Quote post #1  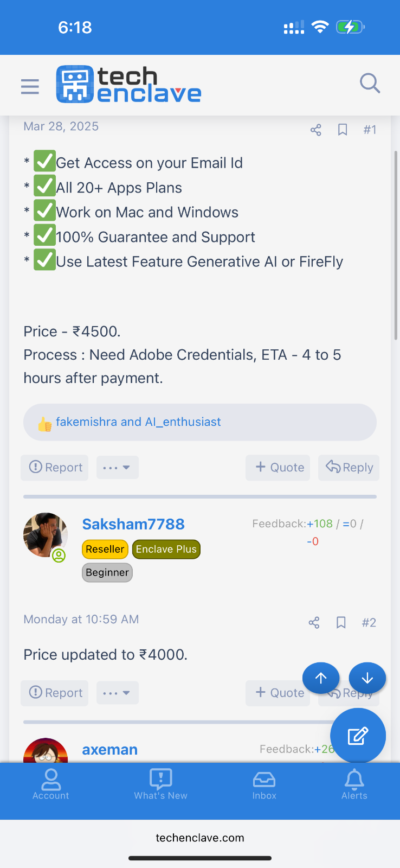click(278, 468)
